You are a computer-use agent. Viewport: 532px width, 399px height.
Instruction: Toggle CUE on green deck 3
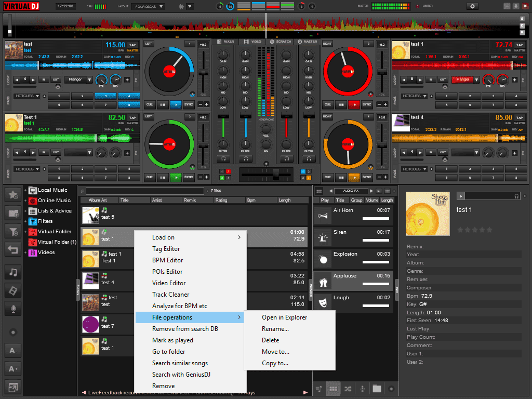point(150,177)
